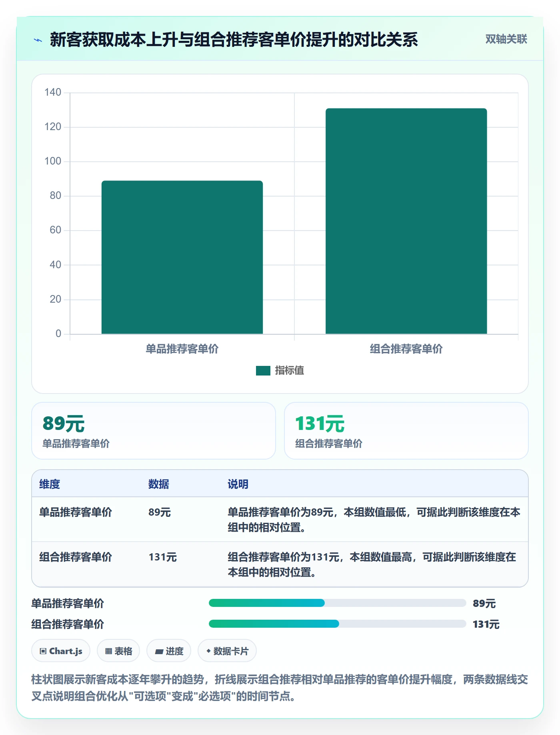This screenshot has width=560, height=735.
Task: Select the "89元" cell in the table
Action: click(160, 512)
